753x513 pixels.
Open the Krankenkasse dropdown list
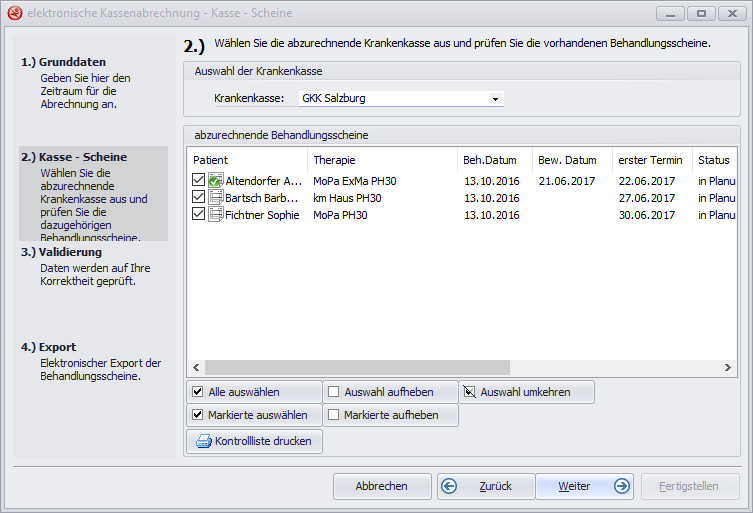pos(494,99)
